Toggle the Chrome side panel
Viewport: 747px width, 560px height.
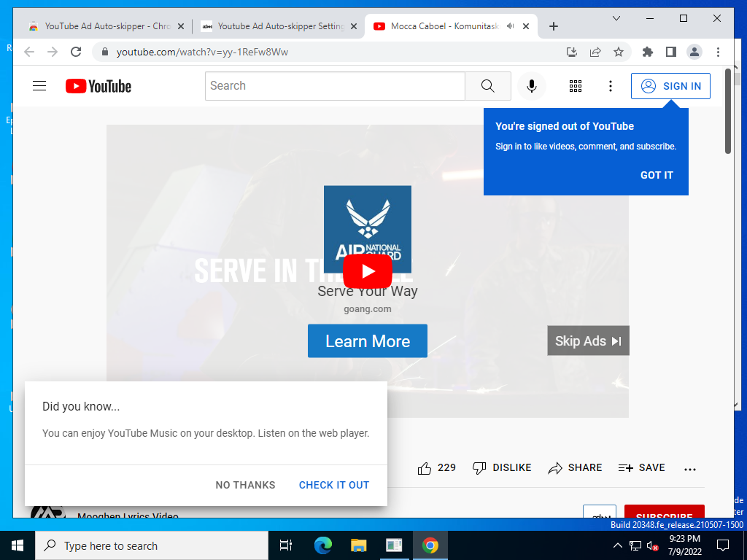tap(671, 52)
